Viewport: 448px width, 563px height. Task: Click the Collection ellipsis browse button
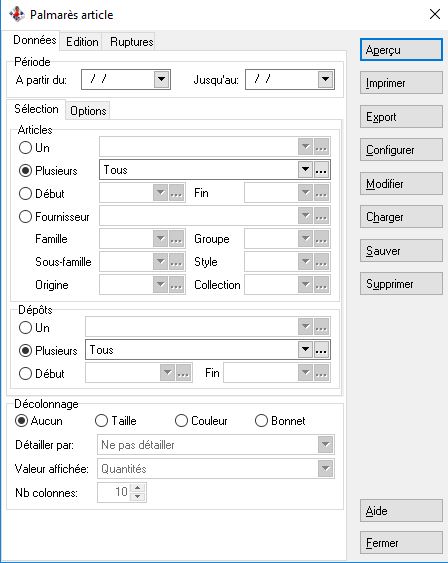point(321,285)
